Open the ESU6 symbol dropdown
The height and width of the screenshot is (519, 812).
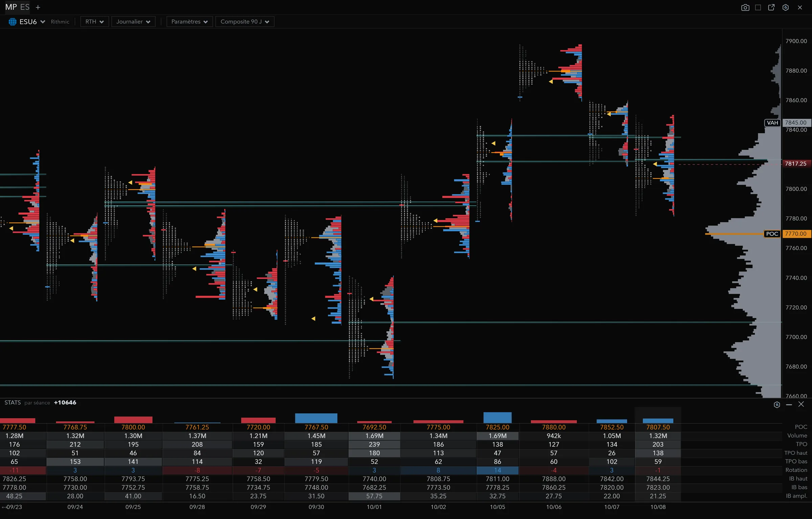pos(32,22)
